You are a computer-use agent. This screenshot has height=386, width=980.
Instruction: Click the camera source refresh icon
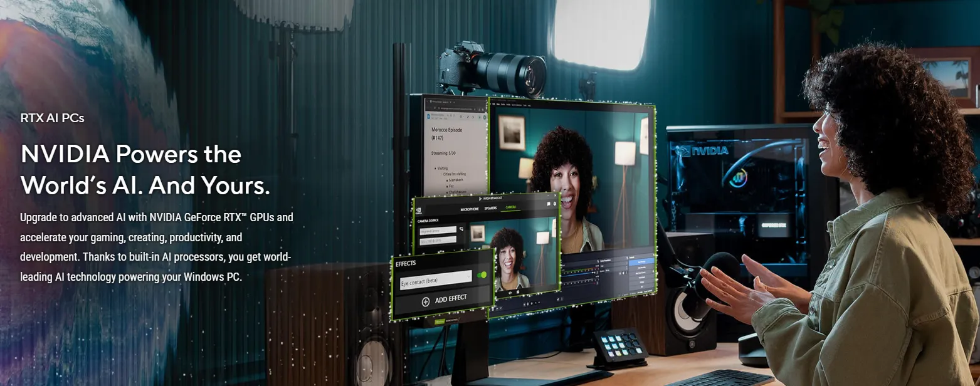coord(461,230)
